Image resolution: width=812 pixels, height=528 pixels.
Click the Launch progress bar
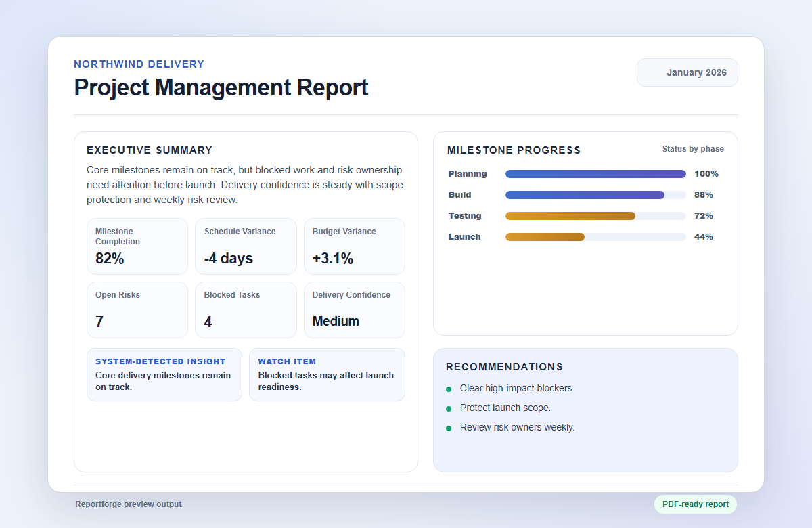[595, 237]
